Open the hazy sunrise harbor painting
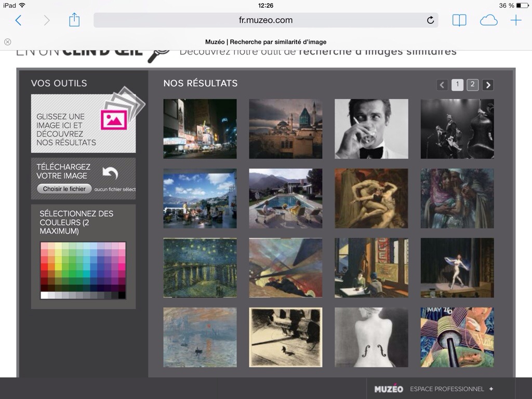Screen dimensions: 532x399 point(200,338)
